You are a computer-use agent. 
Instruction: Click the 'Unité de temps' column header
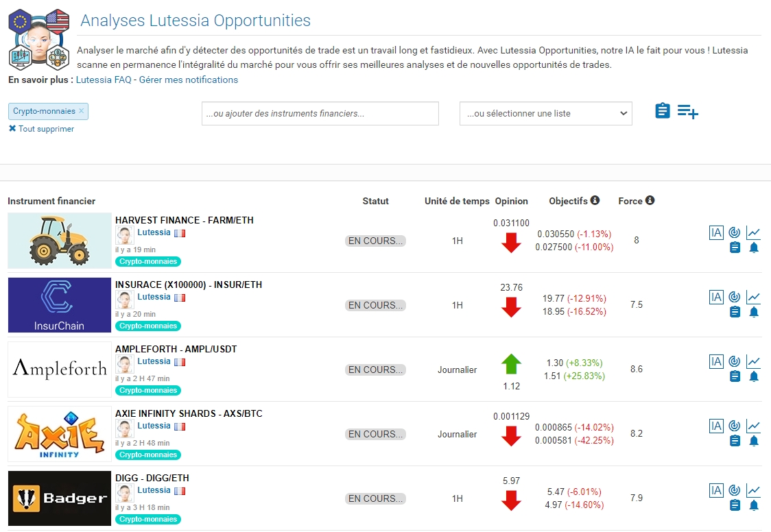click(458, 201)
